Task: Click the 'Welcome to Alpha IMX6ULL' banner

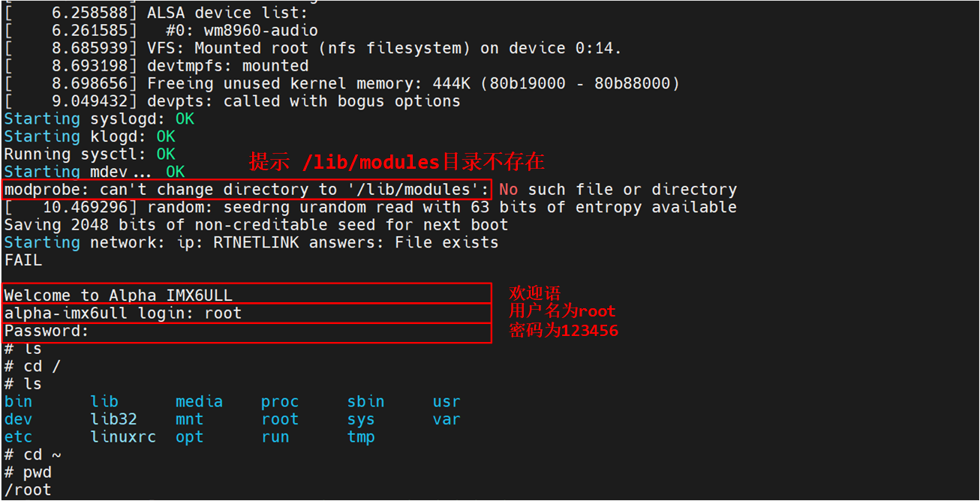Action: pos(118,295)
